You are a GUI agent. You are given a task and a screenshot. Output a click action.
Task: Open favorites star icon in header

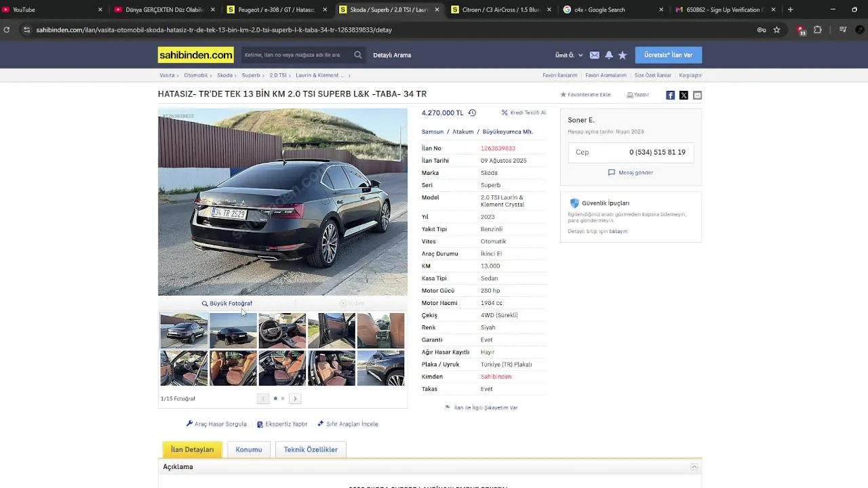[623, 55]
